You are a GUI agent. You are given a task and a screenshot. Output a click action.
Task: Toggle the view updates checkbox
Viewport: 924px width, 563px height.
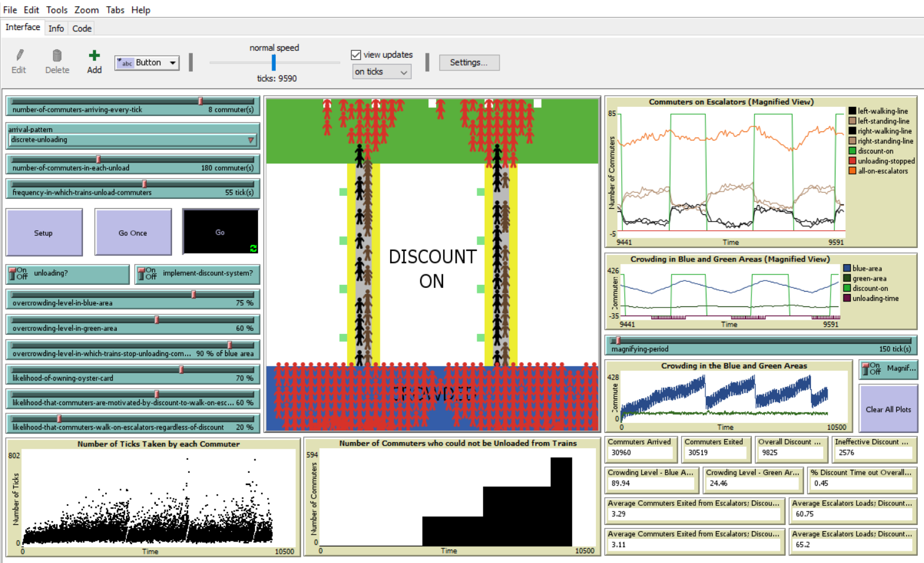[356, 55]
